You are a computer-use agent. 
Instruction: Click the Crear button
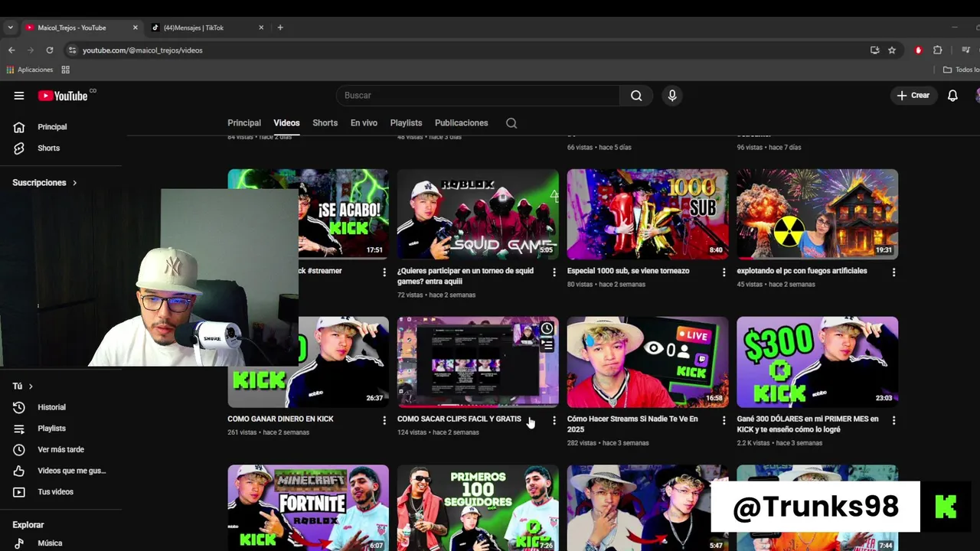pyautogui.click(x=913, y=96)
